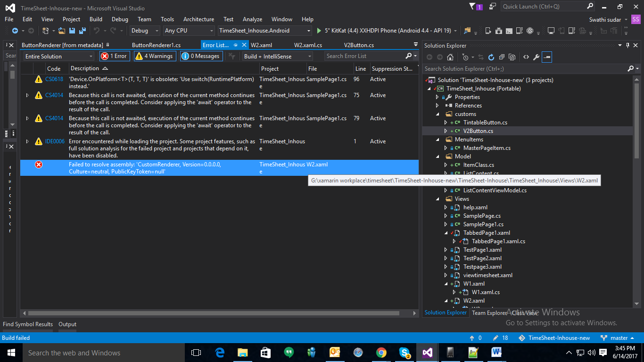Click the 18 pending changes pencil indicator
Viewport: 644px width, 362px height.
(x=499, y=338)
